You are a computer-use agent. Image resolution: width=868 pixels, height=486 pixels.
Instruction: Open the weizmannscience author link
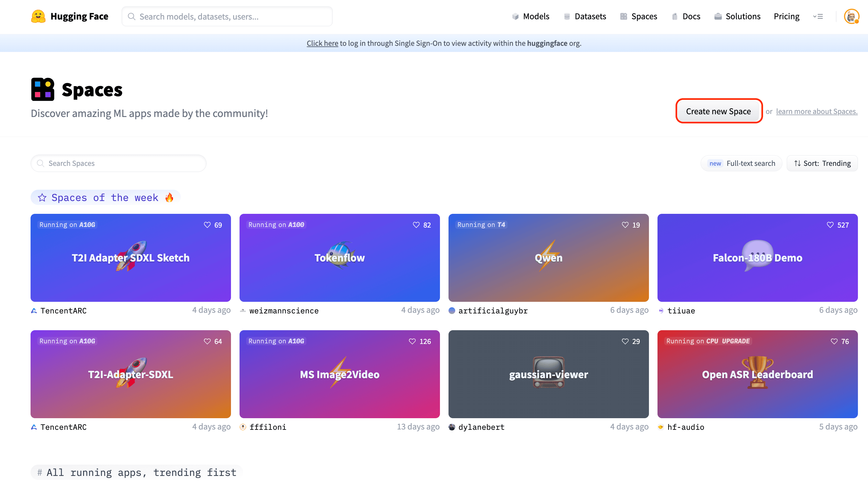(x=284, y=311)
